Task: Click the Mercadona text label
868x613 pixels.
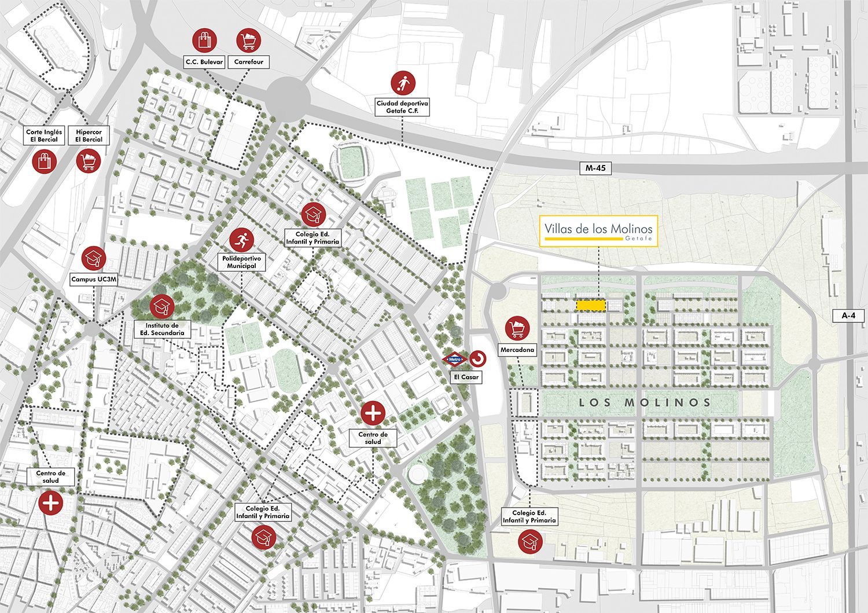Action: 517,350
